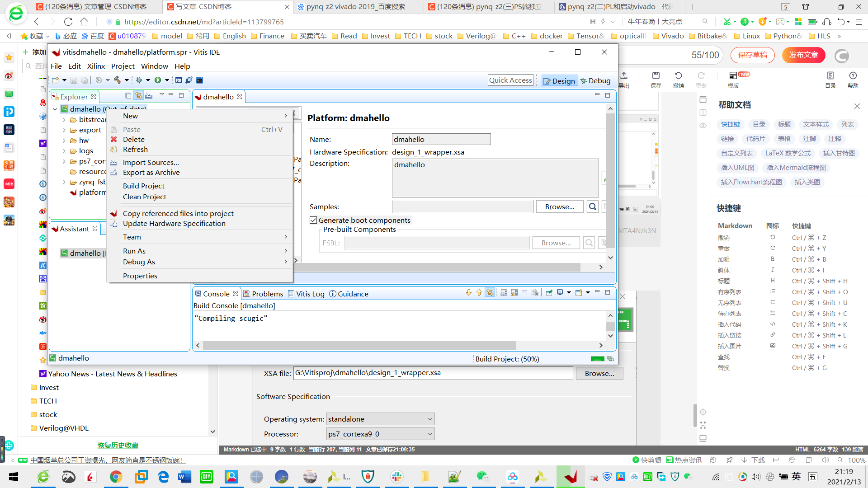Collapse All items in Explorer panel
This screenshot has width=868, height=488.
(128, 96)
